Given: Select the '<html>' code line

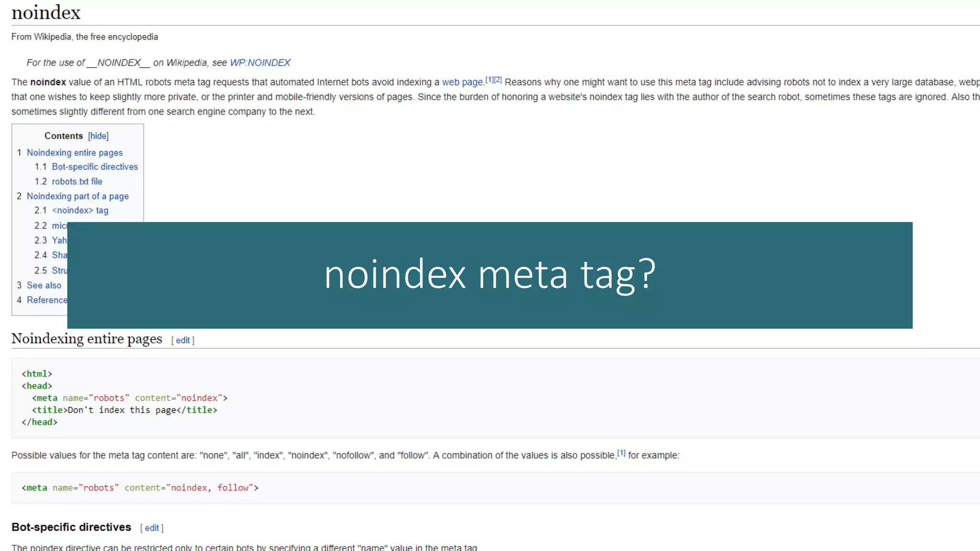Looking at the screenshot, I should click(x=37, y=374).
